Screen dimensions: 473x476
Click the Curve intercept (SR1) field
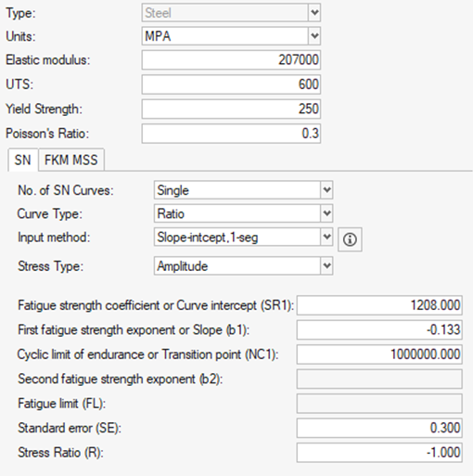click(379, 305)
